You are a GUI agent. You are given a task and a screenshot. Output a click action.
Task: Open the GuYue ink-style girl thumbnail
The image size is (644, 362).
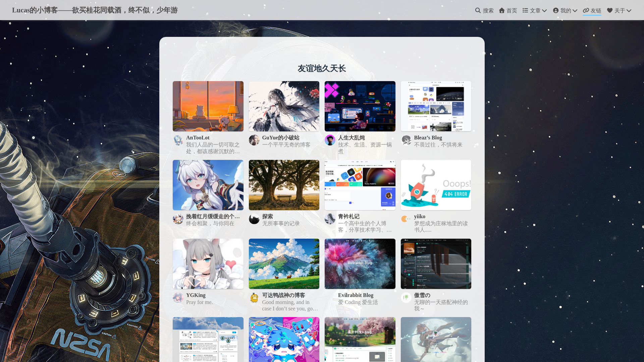coord(284,106)
